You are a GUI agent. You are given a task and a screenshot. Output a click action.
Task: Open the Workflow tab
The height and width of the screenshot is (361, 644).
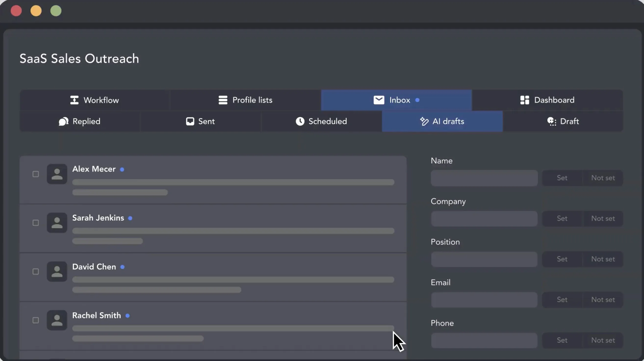[95, 100]
